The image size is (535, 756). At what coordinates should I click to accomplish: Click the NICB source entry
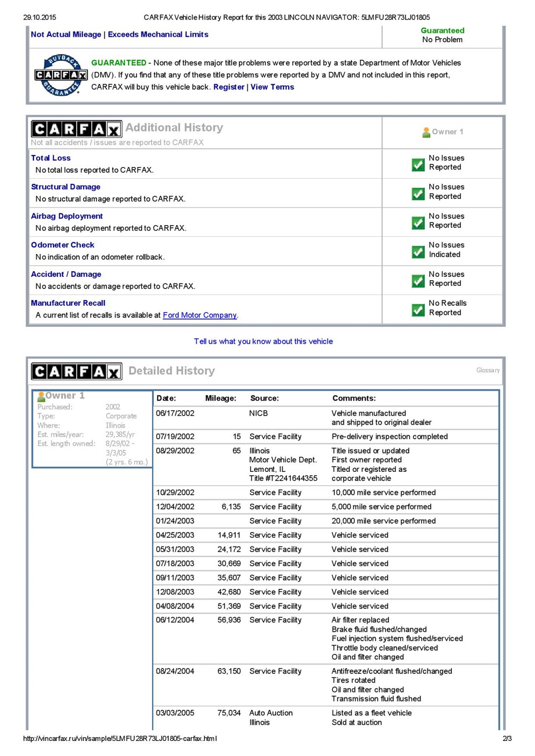point(259,413)
